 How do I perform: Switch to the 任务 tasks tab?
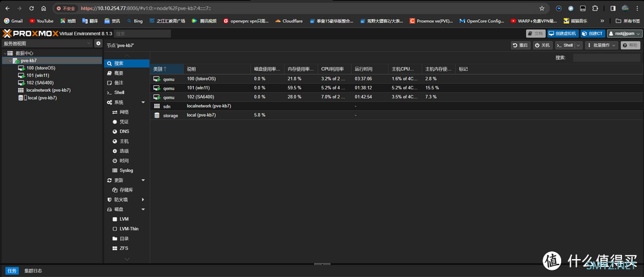coord(12,271)
